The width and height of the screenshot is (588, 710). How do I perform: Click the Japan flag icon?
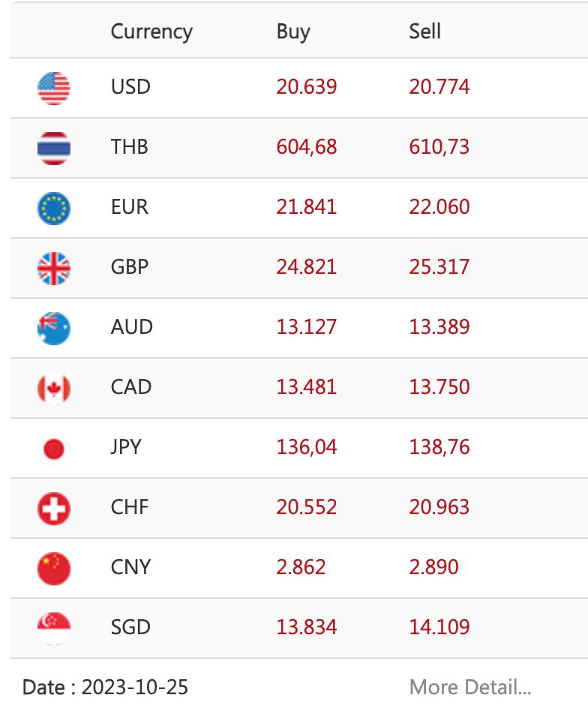click(54, 449)
